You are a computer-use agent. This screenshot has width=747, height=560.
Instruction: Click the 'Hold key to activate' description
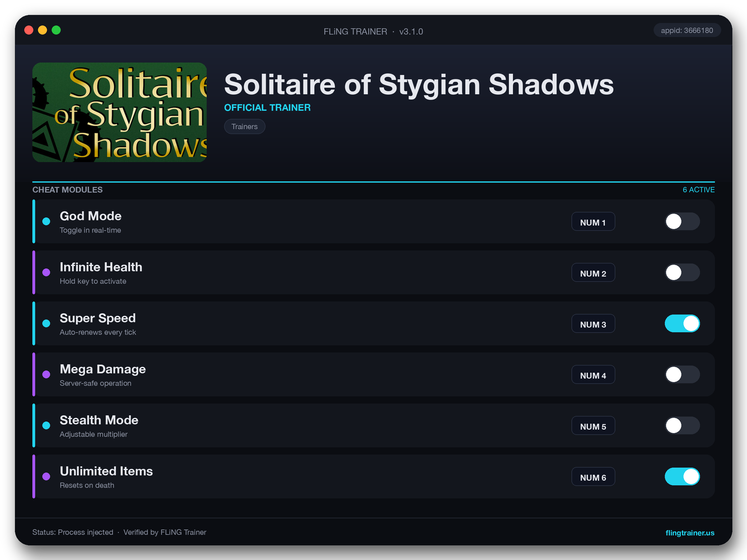click(93, 281)
